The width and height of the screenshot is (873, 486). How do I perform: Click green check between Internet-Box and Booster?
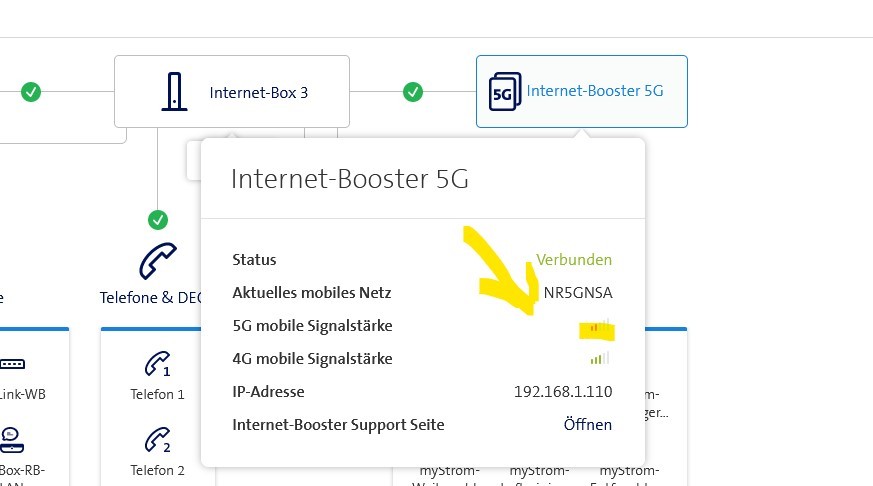413,92
